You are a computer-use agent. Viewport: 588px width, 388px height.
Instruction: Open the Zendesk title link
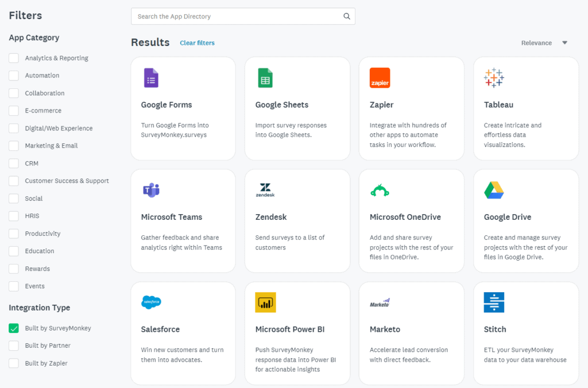271,217
